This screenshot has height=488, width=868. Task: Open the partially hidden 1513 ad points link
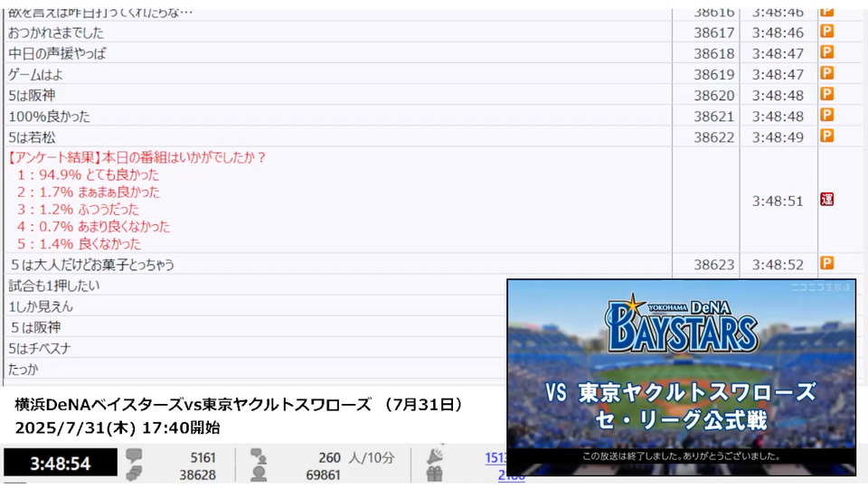click(496, 457)
